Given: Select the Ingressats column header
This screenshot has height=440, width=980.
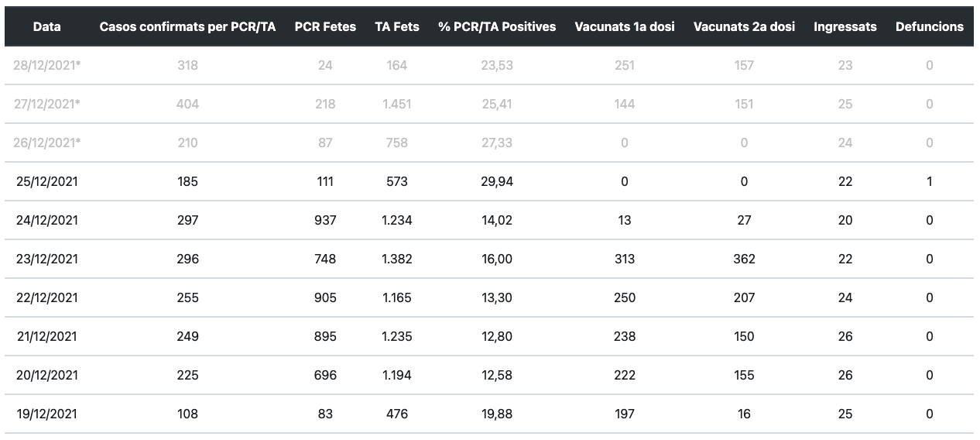Looking at the screenshot, I should [x=845, y=26].
